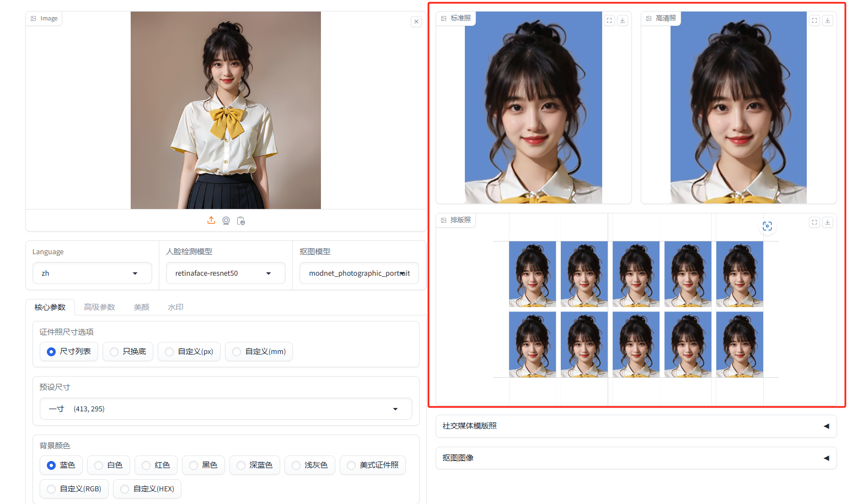Open the 人脸检测模型 dropdown
Image resolution: width=847 pixels, height=504 pixels.
[226, 273]
